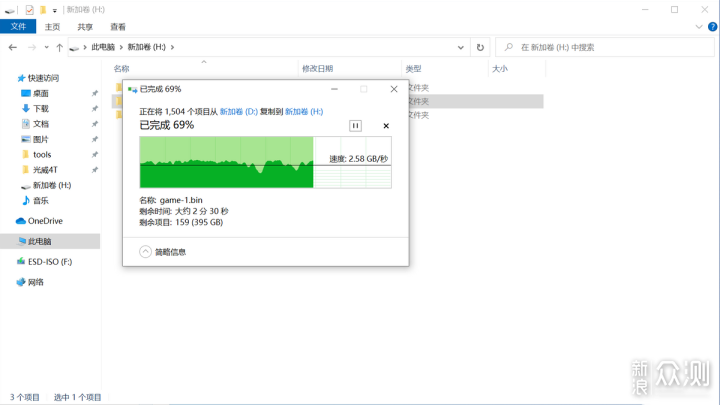
Task: Expand the ribbon with the chevron
Action: tap(699, 27)
